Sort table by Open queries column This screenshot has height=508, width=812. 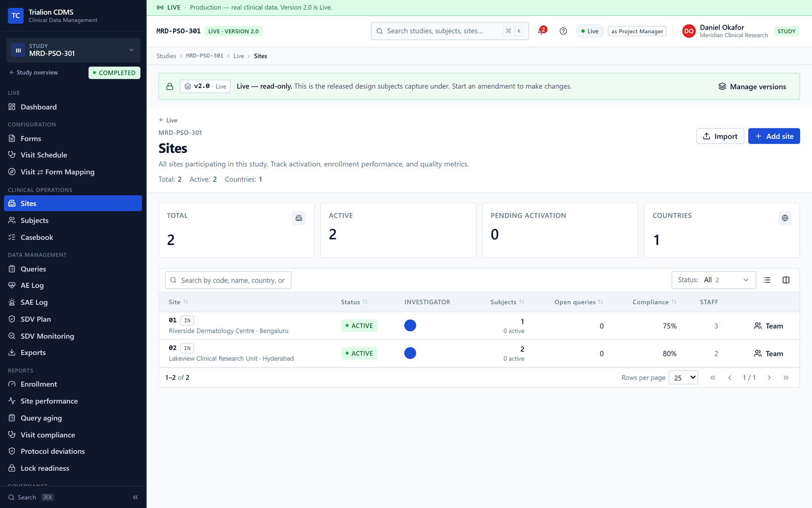[x=579, y=302]
